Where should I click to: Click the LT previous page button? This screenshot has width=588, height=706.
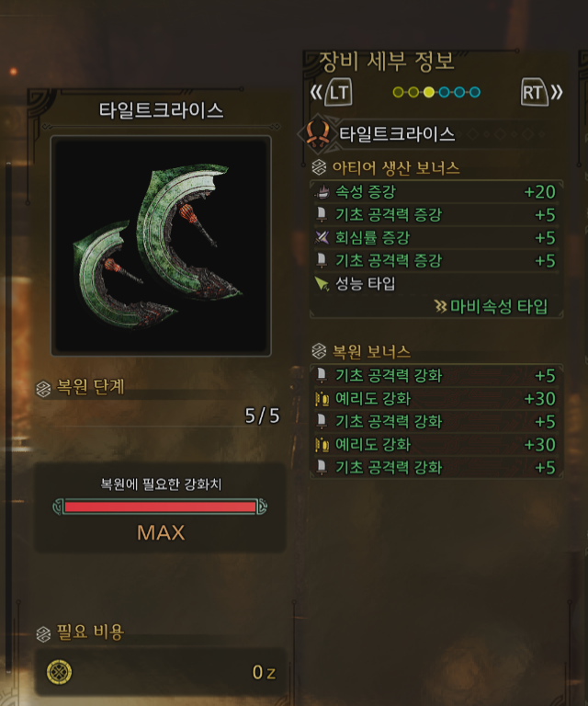point(338,92)
